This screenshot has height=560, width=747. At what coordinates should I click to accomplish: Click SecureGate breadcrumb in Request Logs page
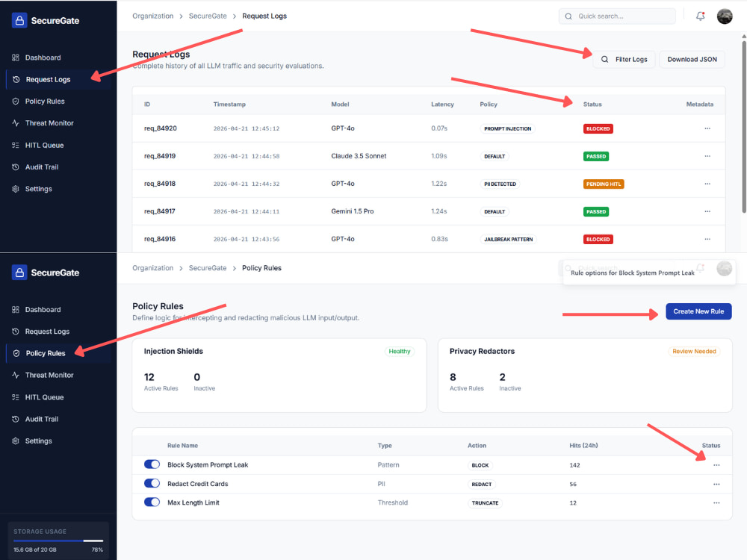click(208, 16)
